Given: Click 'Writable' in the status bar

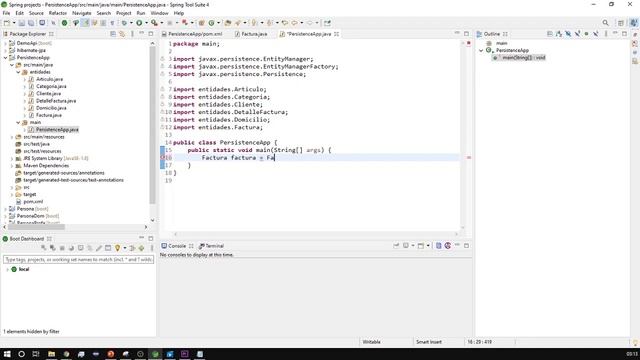Looking at the screenshot, I should click(371, 342).
